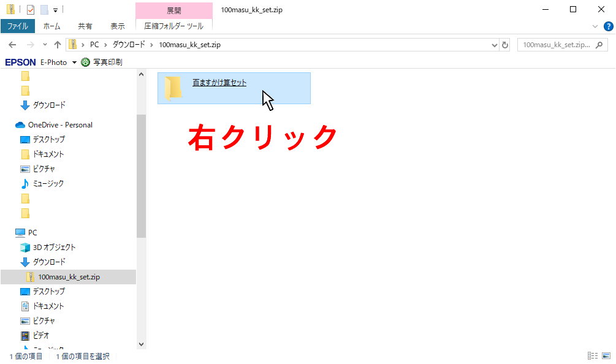This screenshot has height=364, width=616.
Task: Click the search magnifier icon
Action: pos(599,45)
